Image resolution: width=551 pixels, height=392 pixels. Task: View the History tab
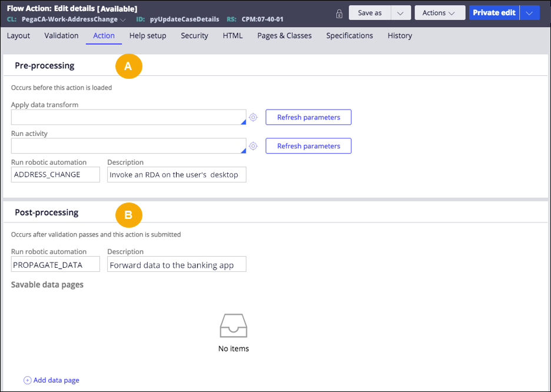pos(400,36)
